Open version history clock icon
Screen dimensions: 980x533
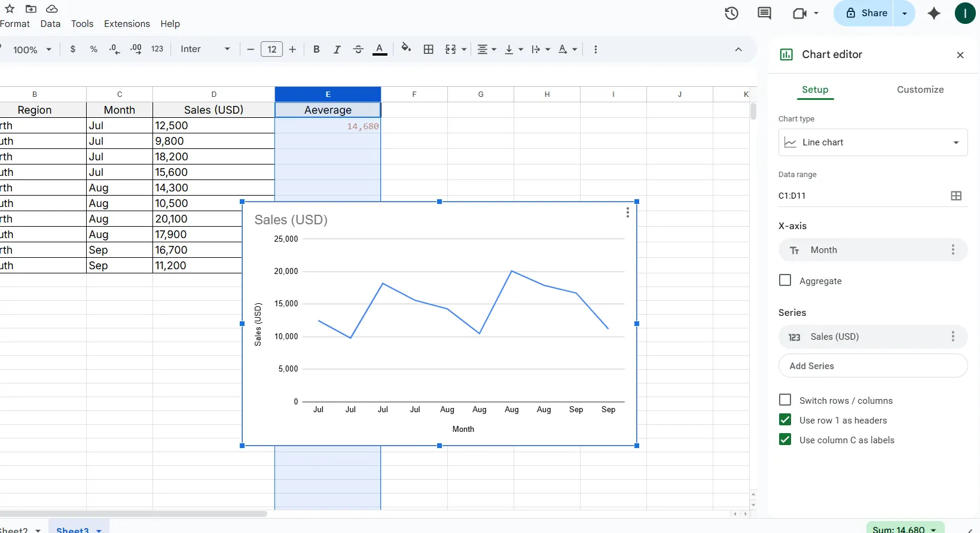point(731,13)
